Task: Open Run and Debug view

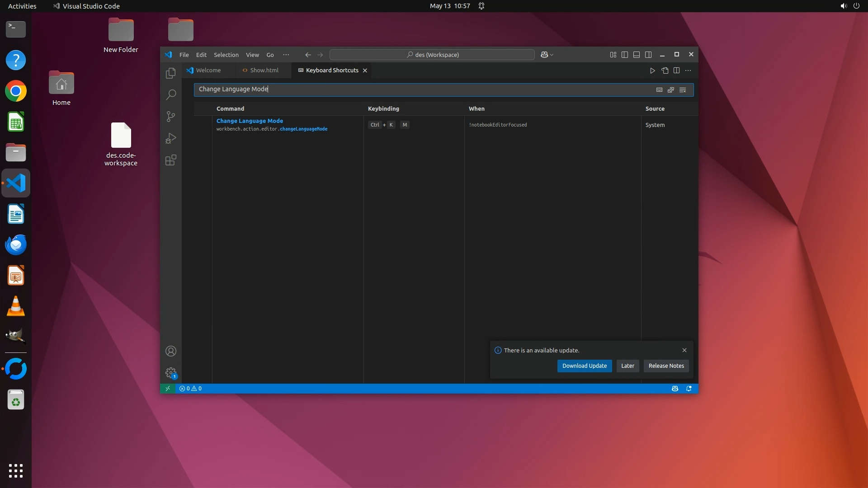Action: (x=171, y=138)
